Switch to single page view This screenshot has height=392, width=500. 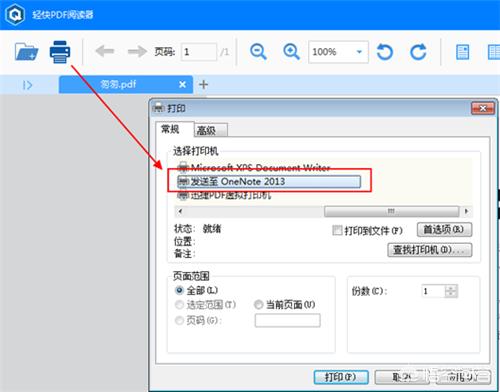[x=463, y=52]
